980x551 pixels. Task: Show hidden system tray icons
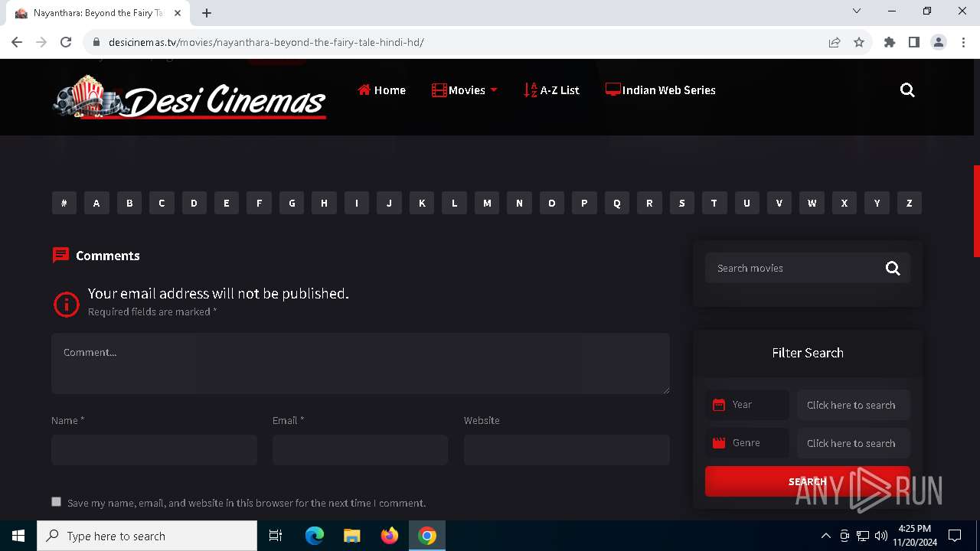(825, 536)
